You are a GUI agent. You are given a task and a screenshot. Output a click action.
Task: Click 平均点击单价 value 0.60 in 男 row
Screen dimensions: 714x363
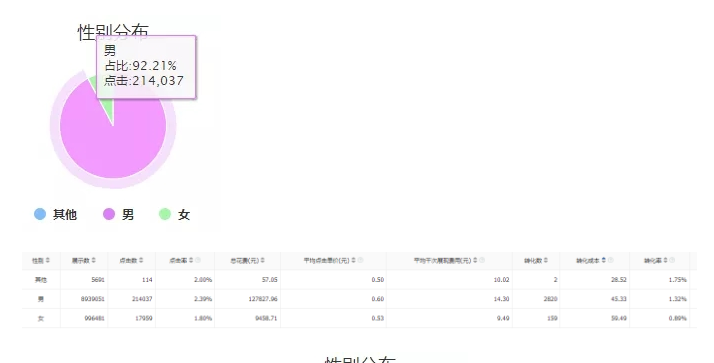pos(377,299)
